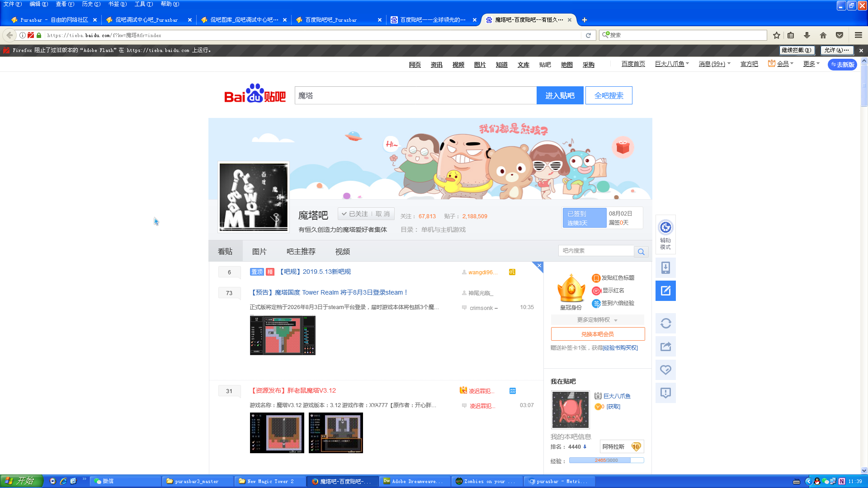Expand the 消息(99+) messages dropdown
The image size is (868, 488).
pyautogui.click(x=714, y=64)
